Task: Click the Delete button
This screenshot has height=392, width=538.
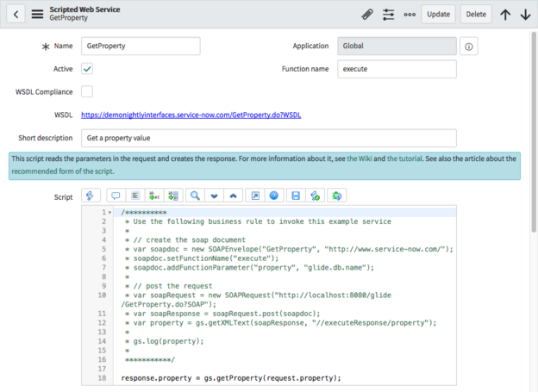Action: (x=476, y=15)
